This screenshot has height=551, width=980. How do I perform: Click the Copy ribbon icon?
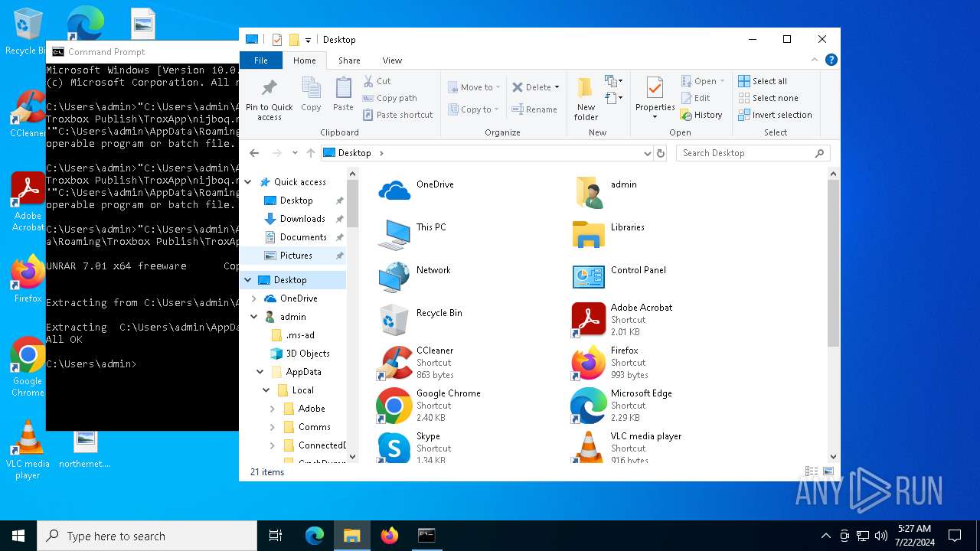311,94
